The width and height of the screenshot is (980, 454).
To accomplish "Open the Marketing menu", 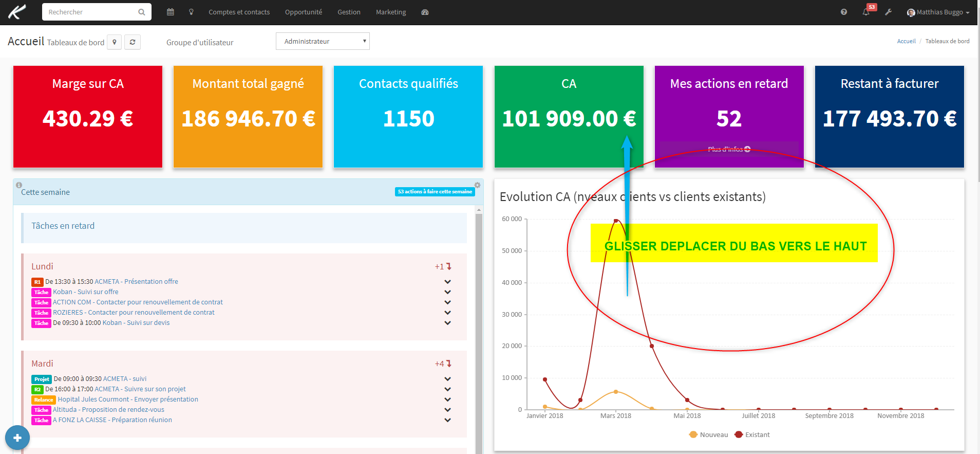I will [x=391, y=12].
